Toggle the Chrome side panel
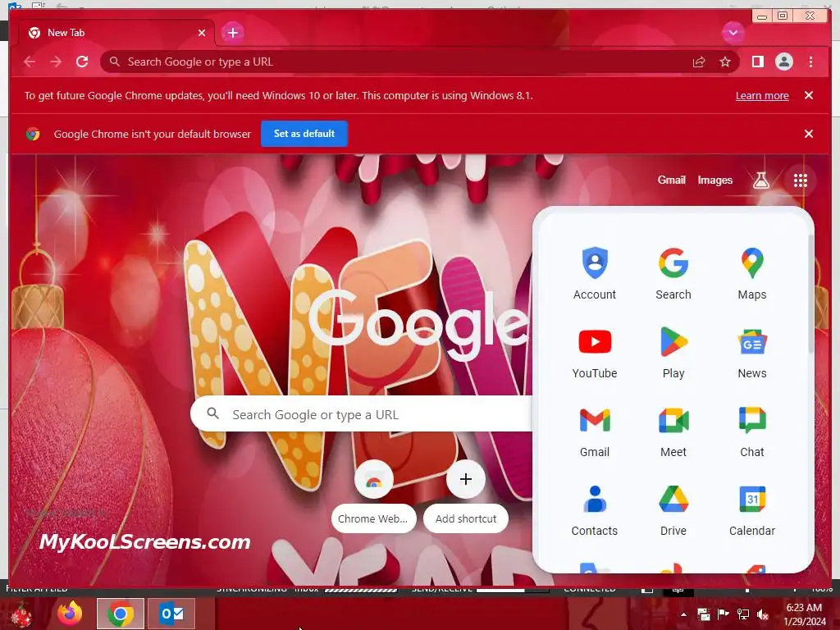The image size is (840, 630). [x=757, y=62]
